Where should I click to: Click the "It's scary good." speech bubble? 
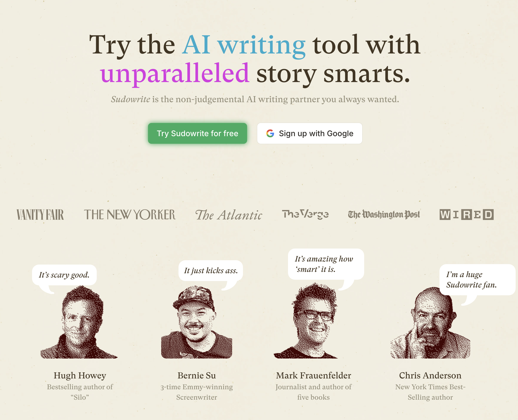tap(64, 275)
